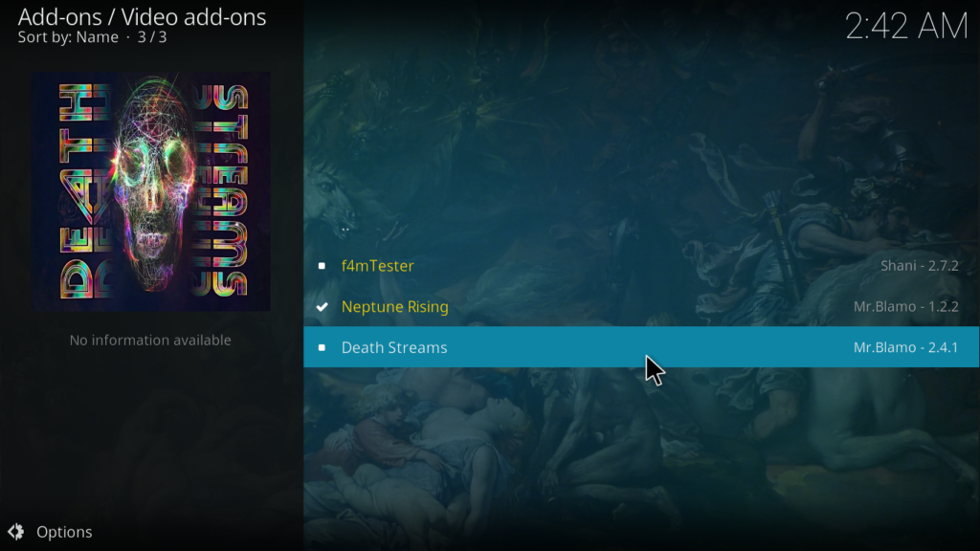Click the '3 / 3' item counter
Image resolution: width=980 pixels, height=551 pixels.
coord(152,37)
